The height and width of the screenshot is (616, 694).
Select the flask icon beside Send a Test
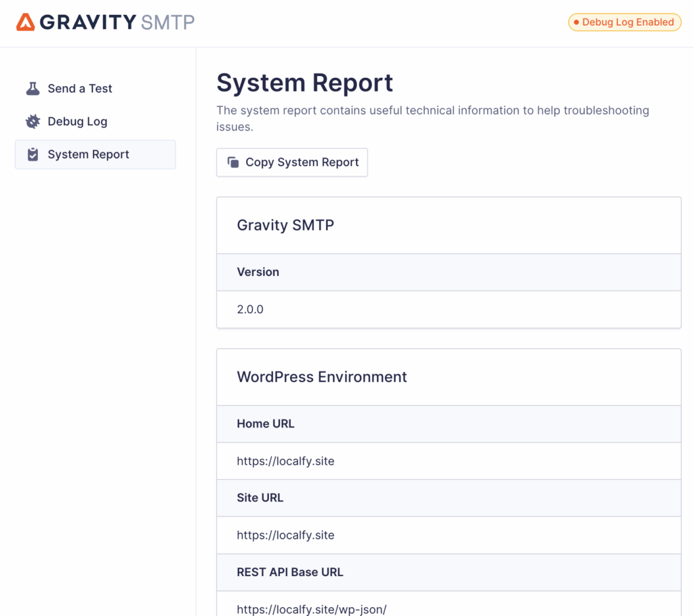coord(33,88)
